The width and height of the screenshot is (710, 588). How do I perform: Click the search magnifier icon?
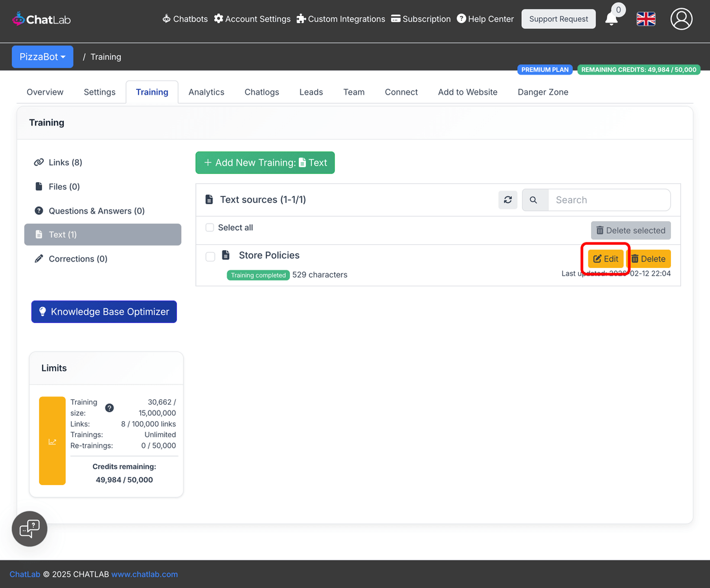[534, 200]
